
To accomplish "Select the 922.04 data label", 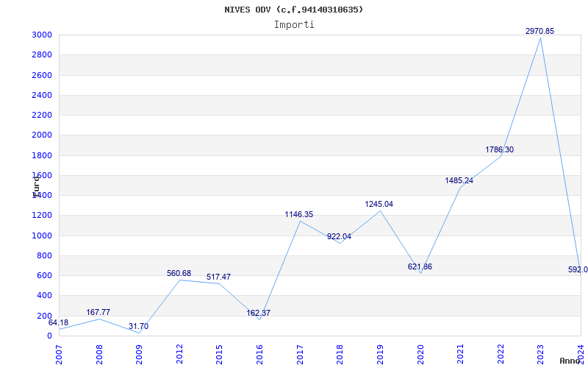I will (339, 236).
